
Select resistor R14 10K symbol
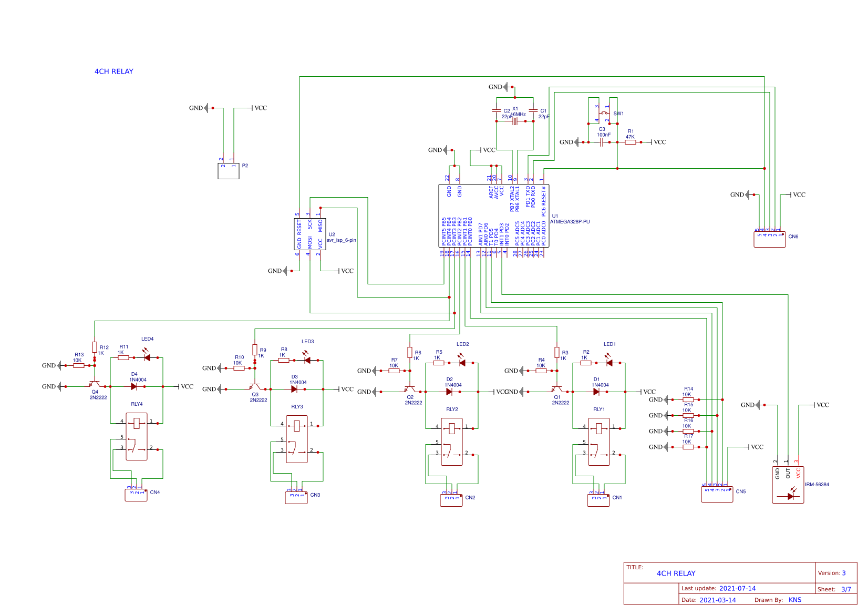point(688,399)
